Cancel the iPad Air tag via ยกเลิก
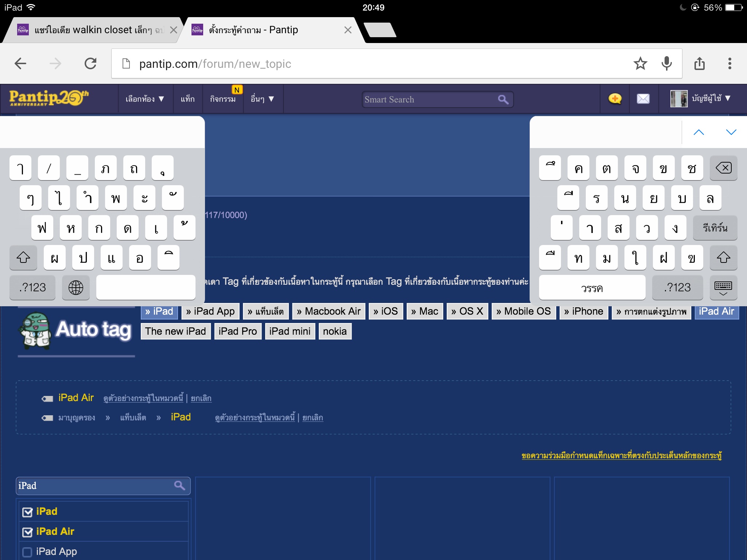The height and width of the screenshot is (560, 747). coord(201,398)
